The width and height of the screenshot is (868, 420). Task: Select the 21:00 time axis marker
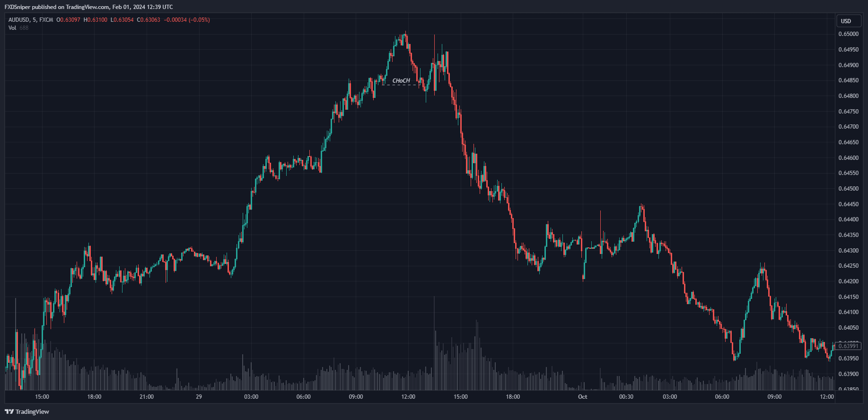[147, 397]
